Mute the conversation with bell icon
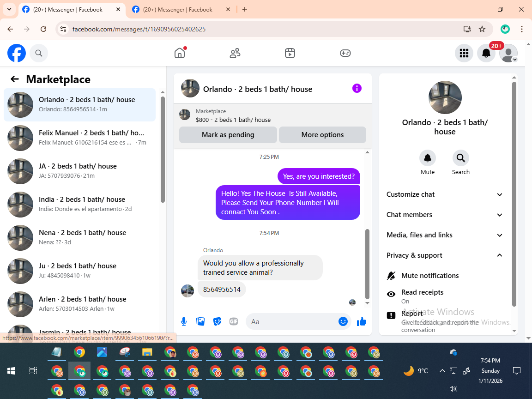The height and width of the screenshot is (399, 532). tap(428, 158)
